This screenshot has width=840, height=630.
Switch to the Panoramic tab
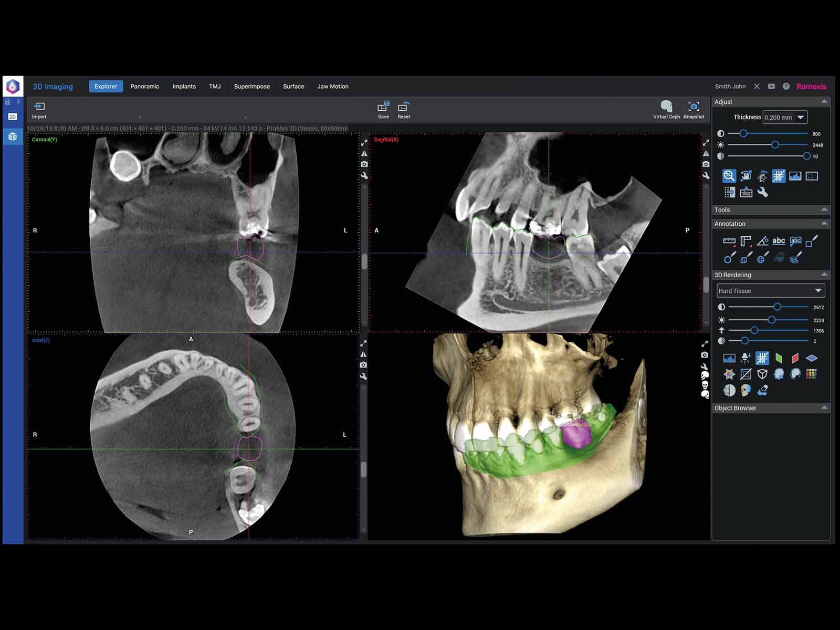pos(145,86)
